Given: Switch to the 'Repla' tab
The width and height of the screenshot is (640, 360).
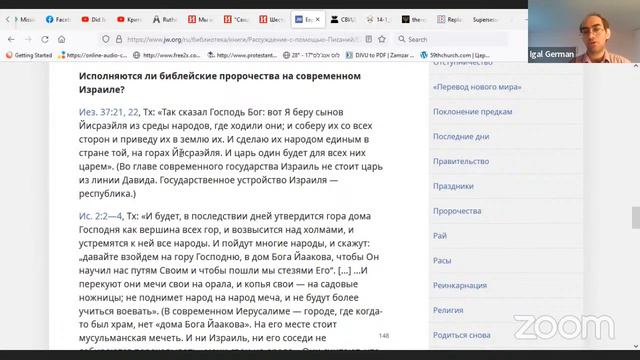Looking at the screenshot, I should point(449,19).
